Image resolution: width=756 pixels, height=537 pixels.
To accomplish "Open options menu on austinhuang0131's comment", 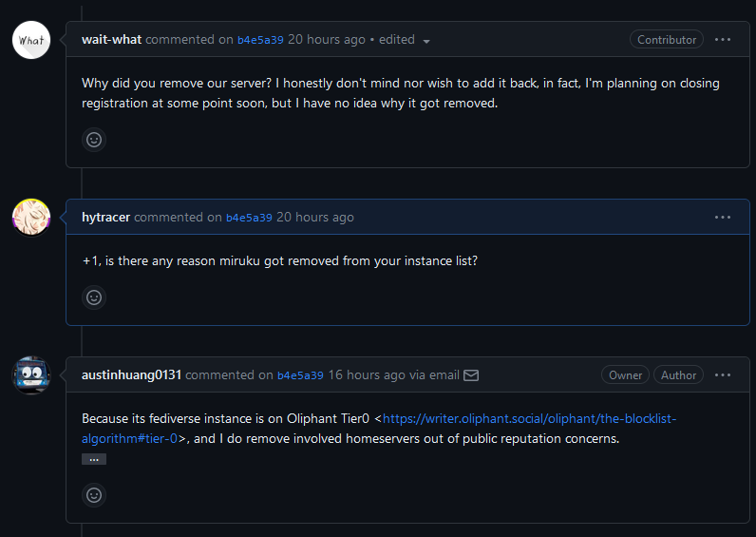I will (x=723, y=375).
